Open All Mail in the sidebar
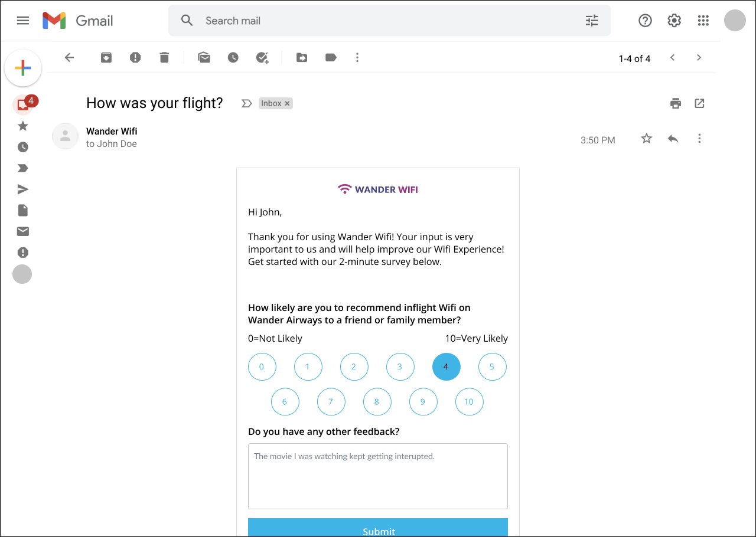Viewport: 756px width, 537px height. [x=23, y=231]
